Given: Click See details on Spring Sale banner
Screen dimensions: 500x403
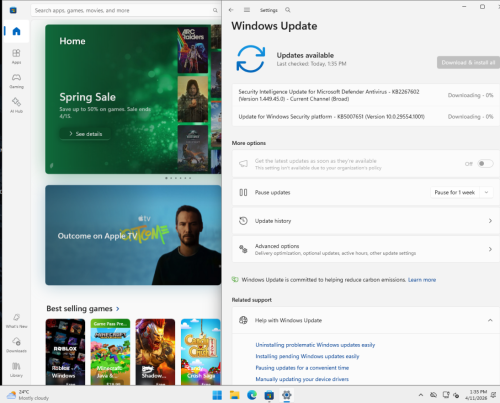Looking at the screenshot, I should pyautogui.click(x=85, y=134).
